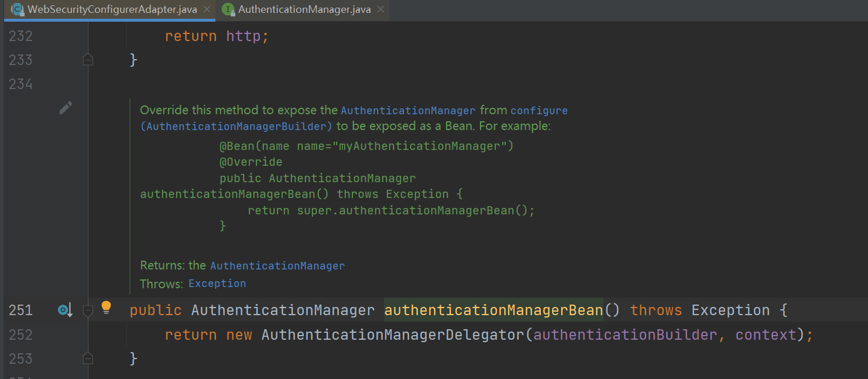The height and width of the screenshot is (379, 868).
Task: Click line number 252 in the gutter
Action: (x=21, y=335)
